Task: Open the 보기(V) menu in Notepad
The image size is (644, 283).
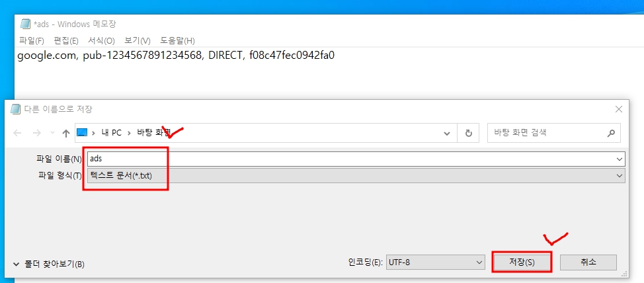Action: (x=138, y=40)
